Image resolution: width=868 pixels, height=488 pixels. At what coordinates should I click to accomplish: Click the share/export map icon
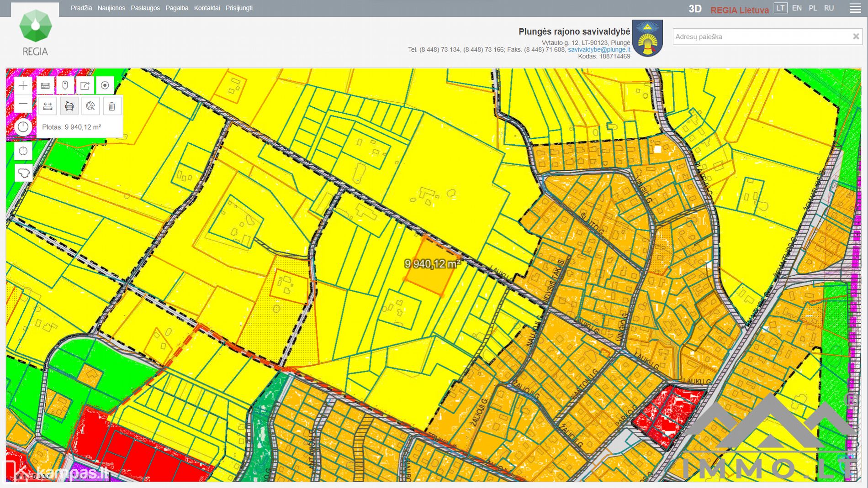[85, 85]
